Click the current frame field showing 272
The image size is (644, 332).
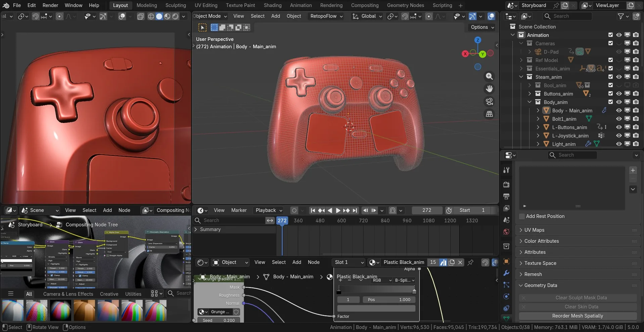coord(427,210)
